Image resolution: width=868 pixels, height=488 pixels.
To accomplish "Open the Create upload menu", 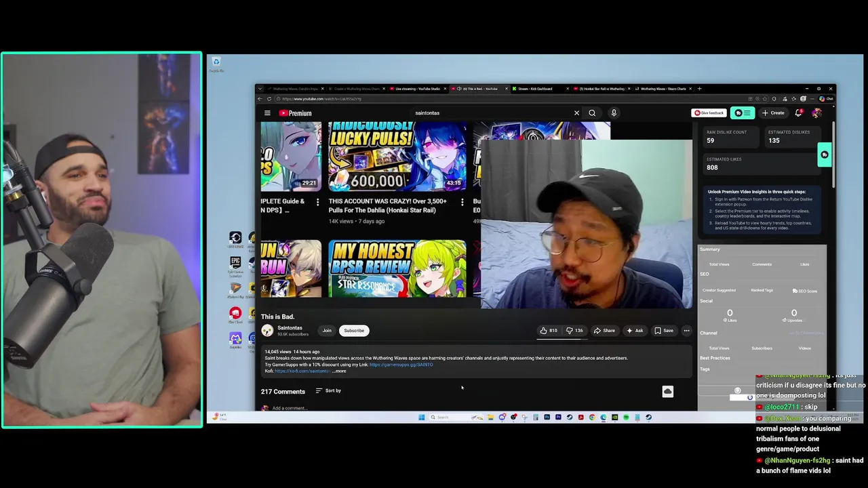I will point(773,113).
